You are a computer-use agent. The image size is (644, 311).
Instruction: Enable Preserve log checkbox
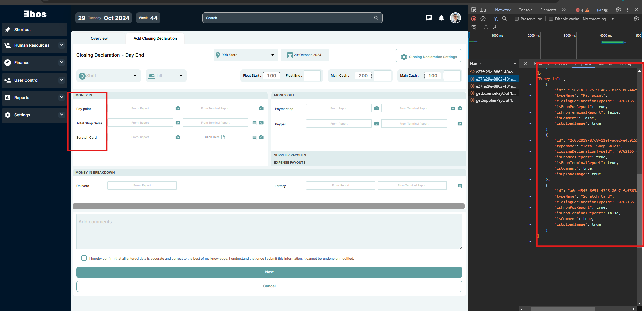pos(517,19)
